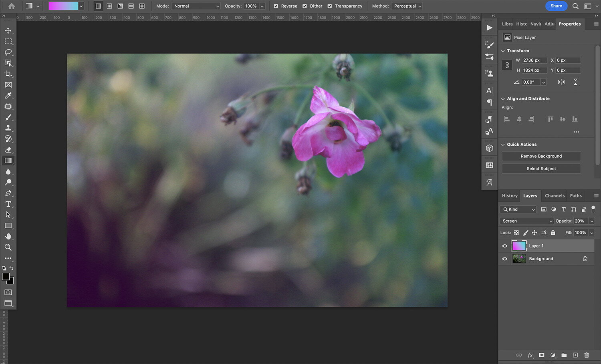Image resolution: width=601 pixels, height=364 pixels.
Task: Enable the Dither option in the options bar
Action: 305,6
